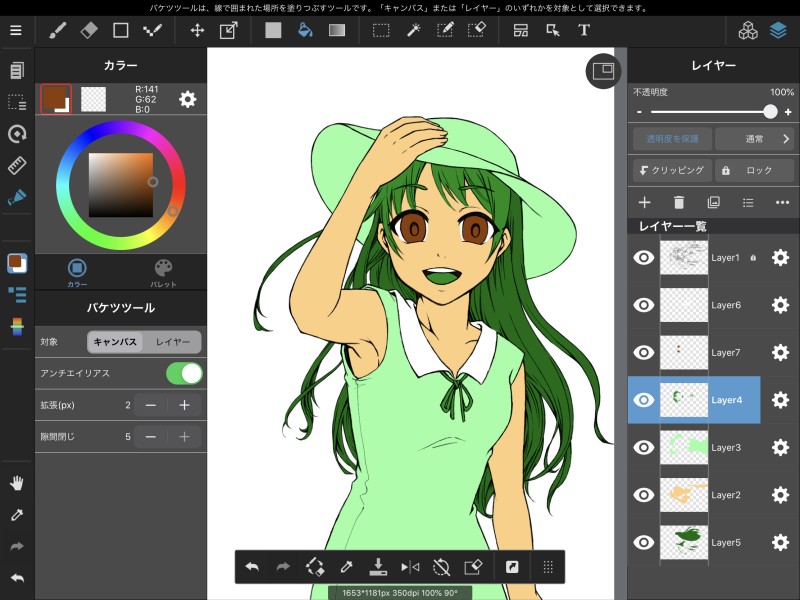Hide Layer3 using its eye icon
800x600 pixels.
pos(645,447)
